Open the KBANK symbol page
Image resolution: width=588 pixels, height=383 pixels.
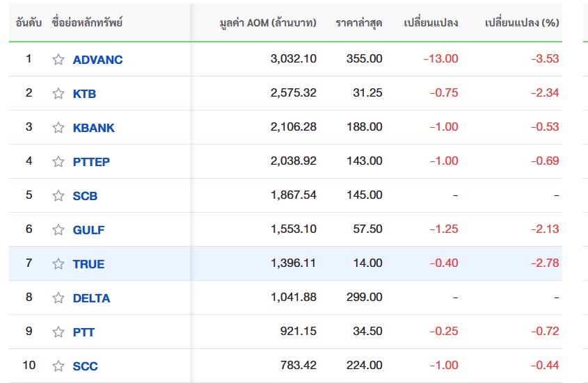(x=94, y=128)
